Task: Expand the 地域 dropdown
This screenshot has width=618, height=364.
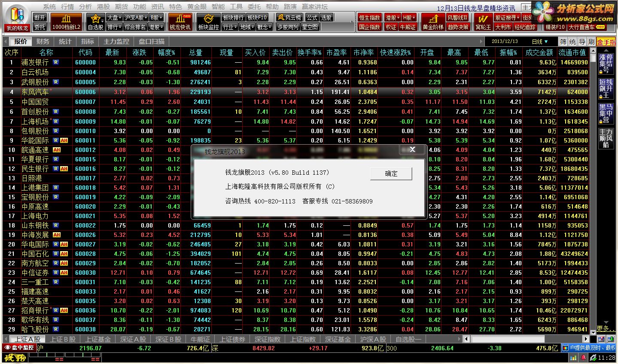Action: tap(247, 27)
